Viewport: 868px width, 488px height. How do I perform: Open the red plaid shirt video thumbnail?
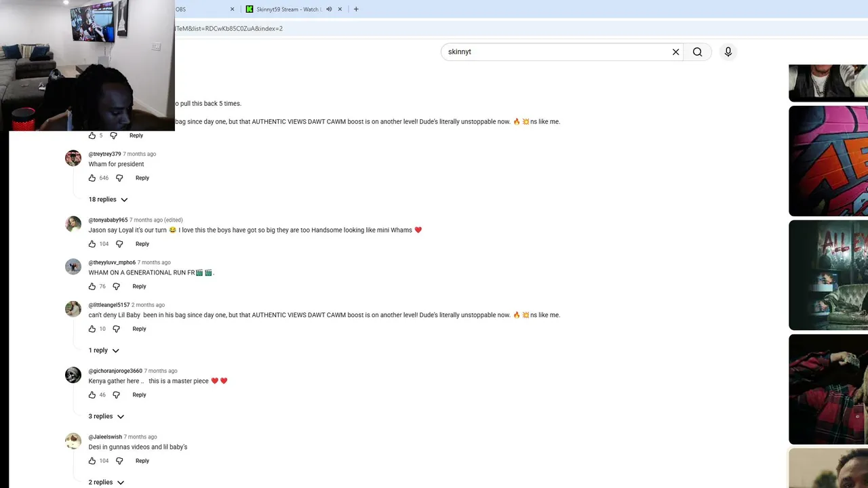[828, 389]
